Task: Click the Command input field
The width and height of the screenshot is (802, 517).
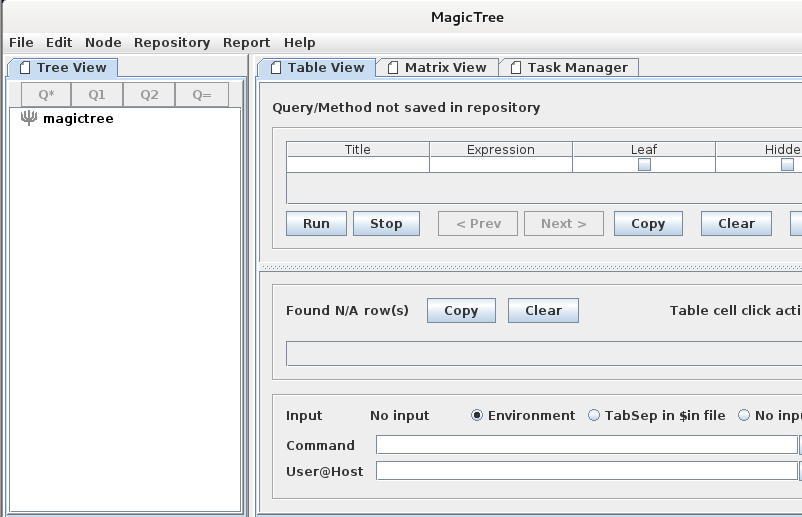Action: pyautogui.click(x=587, y=444)
